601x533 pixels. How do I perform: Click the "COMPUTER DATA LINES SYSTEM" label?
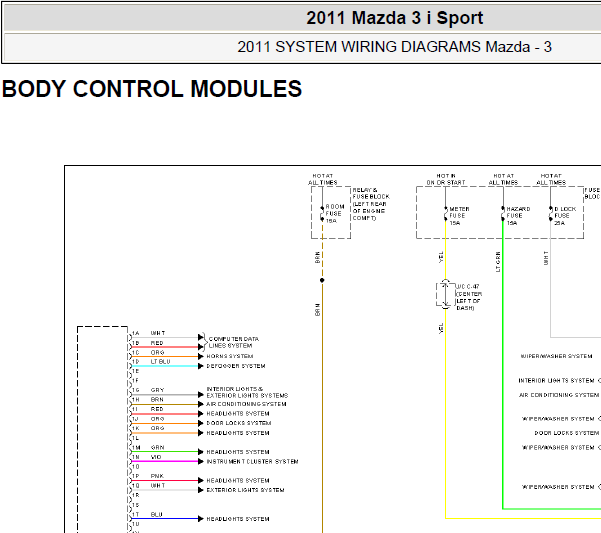234,342
